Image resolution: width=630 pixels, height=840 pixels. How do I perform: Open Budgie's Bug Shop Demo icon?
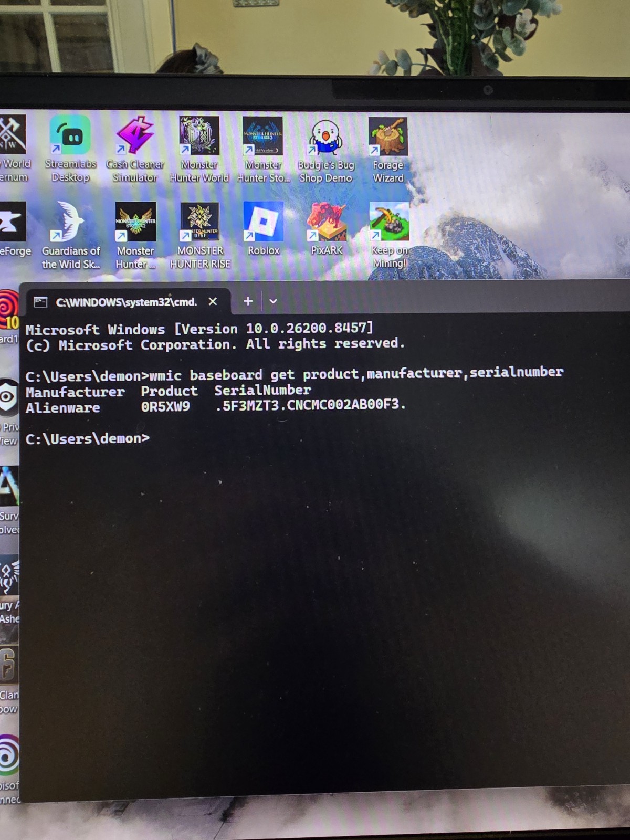coord(325,150)
